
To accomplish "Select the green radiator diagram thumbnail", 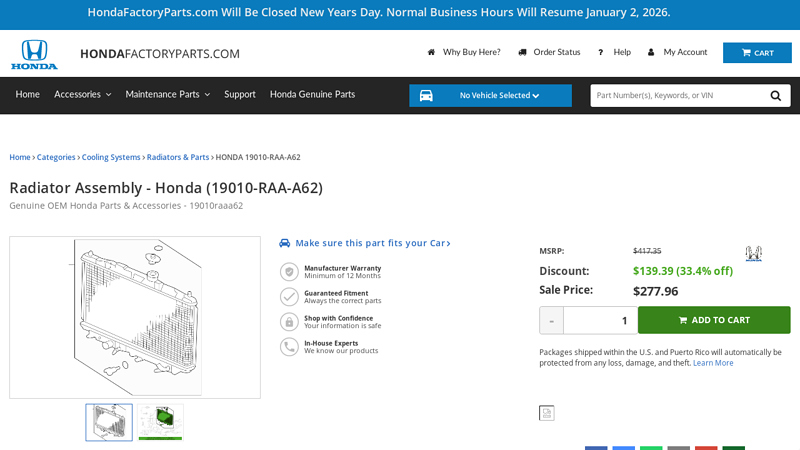I will 160,422.
